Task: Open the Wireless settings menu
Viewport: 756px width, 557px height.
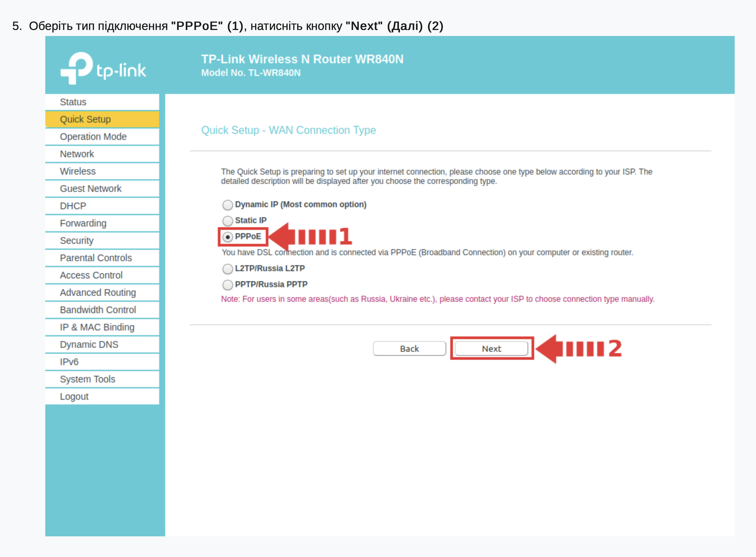Action: tap(78, 171)
